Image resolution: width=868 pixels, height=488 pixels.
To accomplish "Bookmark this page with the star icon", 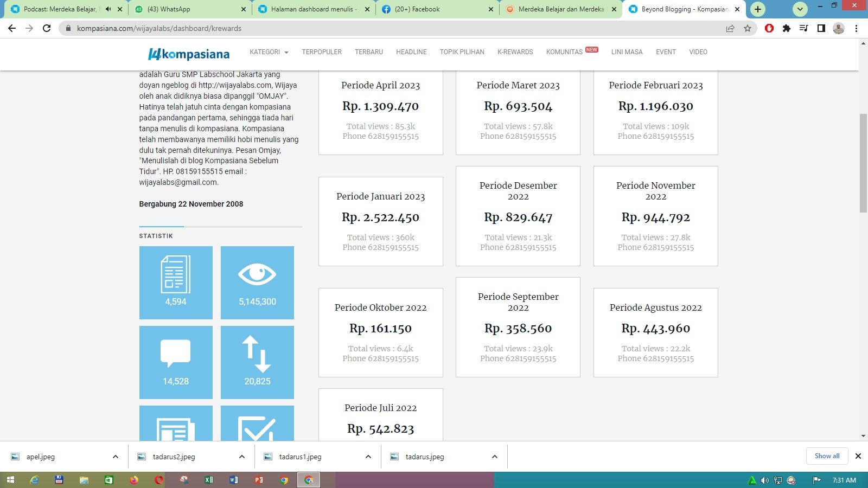I will [x=748, y=28].
